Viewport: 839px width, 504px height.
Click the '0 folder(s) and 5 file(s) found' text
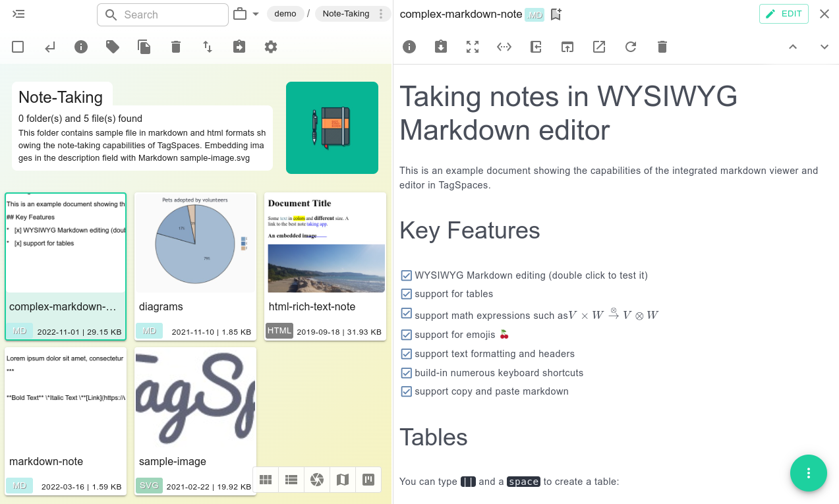coord(80,119)
